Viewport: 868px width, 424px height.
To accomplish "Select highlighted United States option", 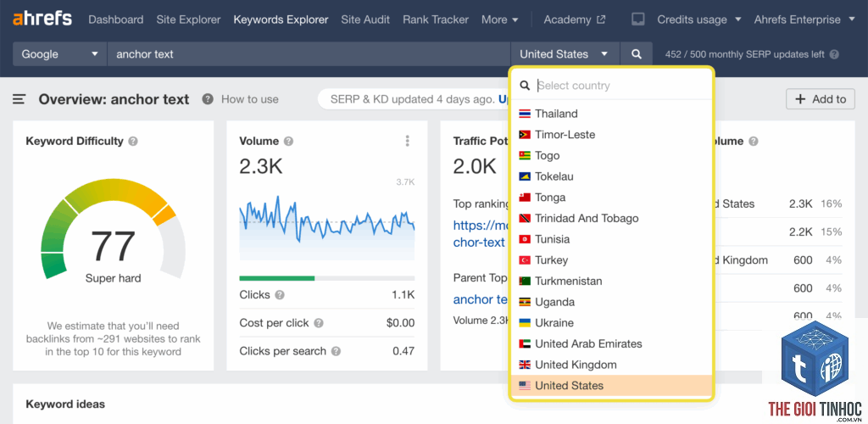I will [x=612, y=386].
